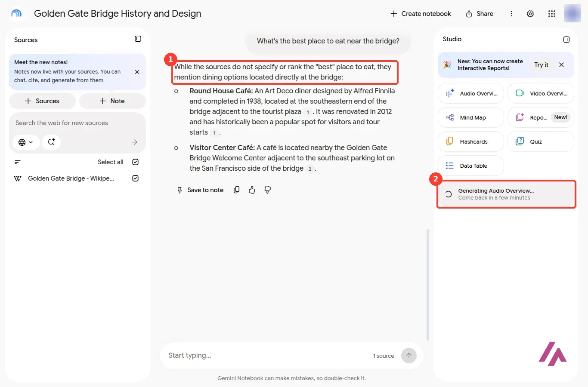Generate Flashcards
This screenshot has width=588, height=387.
471,141
